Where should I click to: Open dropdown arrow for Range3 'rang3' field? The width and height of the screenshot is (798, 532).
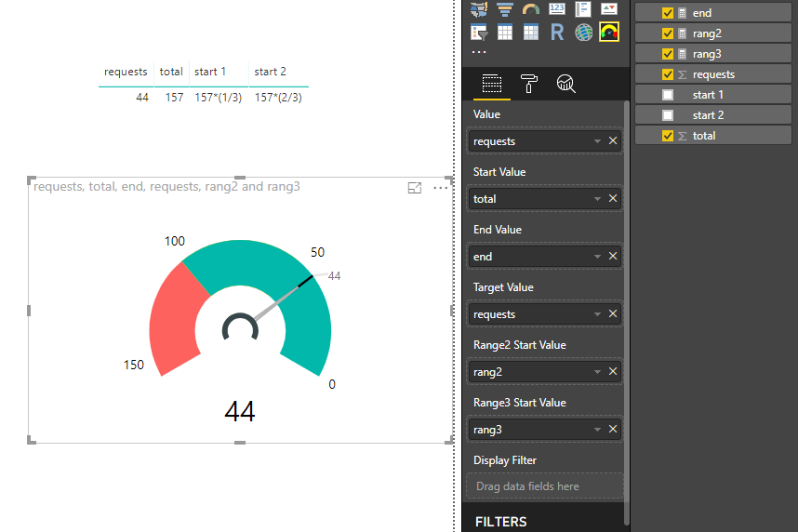pyautogui.click(x=597, y=429)
